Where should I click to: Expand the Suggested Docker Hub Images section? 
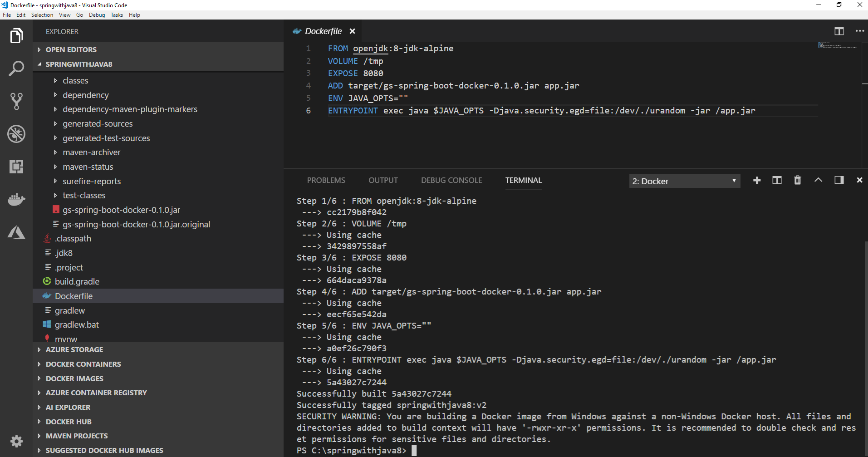tap(158, 450)
